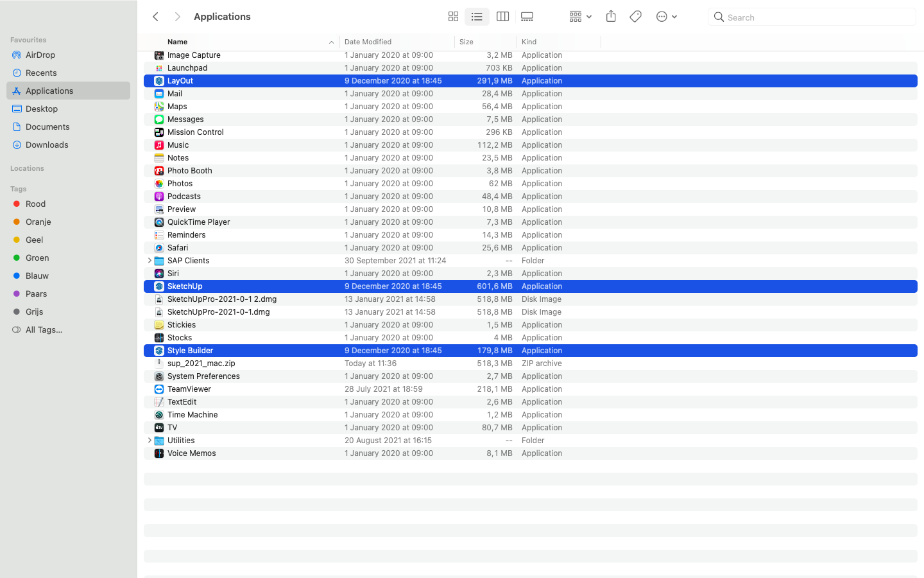Select the Blauw blue tag
Image resolution: width=924 pixels, height=578 pixels.
[68, 276]
